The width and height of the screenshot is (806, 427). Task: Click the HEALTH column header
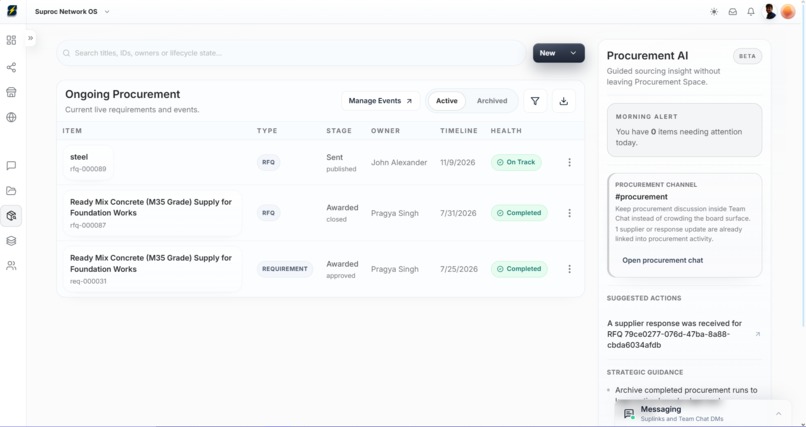[x=506, y=131]
